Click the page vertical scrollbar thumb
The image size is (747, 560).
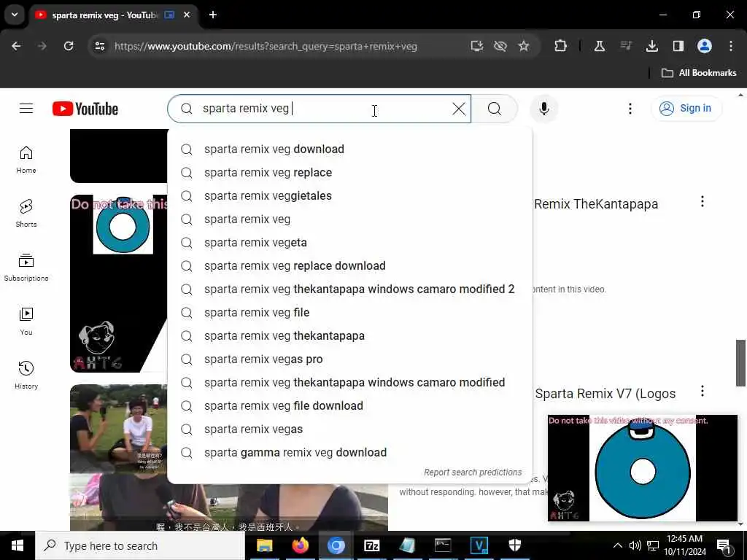point(740,363)
